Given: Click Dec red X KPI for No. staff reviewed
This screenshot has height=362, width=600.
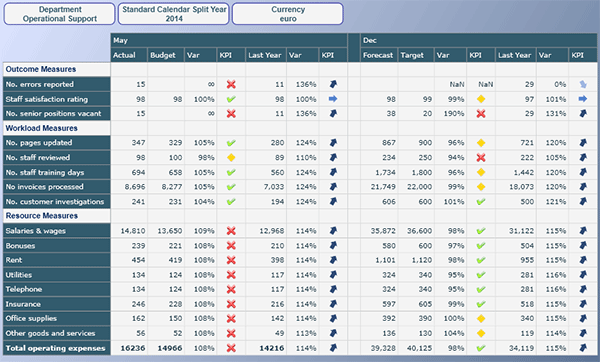Looking at the screenshot, I should coord(481,158).
